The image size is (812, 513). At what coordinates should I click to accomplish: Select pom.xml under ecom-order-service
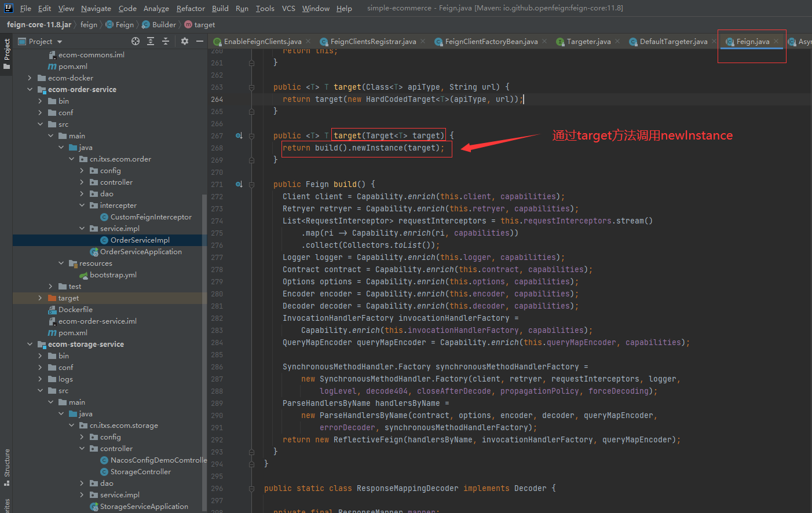[x=73, y=332]
